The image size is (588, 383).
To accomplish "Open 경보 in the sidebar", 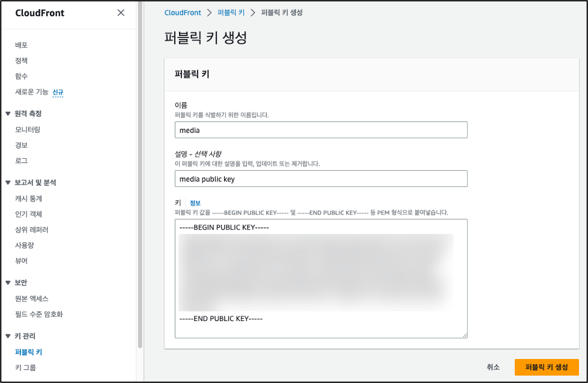I will click(22, 146).
